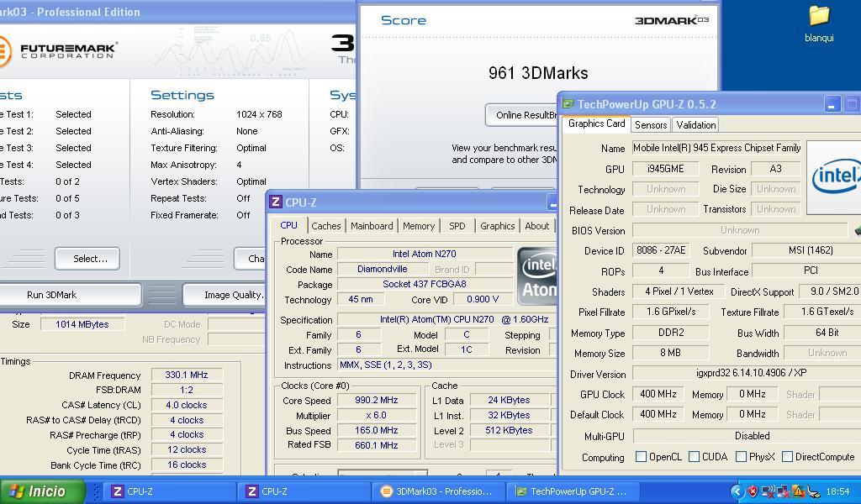Click the Socket 437 FCBGA8 package field
Image resolution: width=861 pixels, height=504 pixels.
tap(425, 284)
